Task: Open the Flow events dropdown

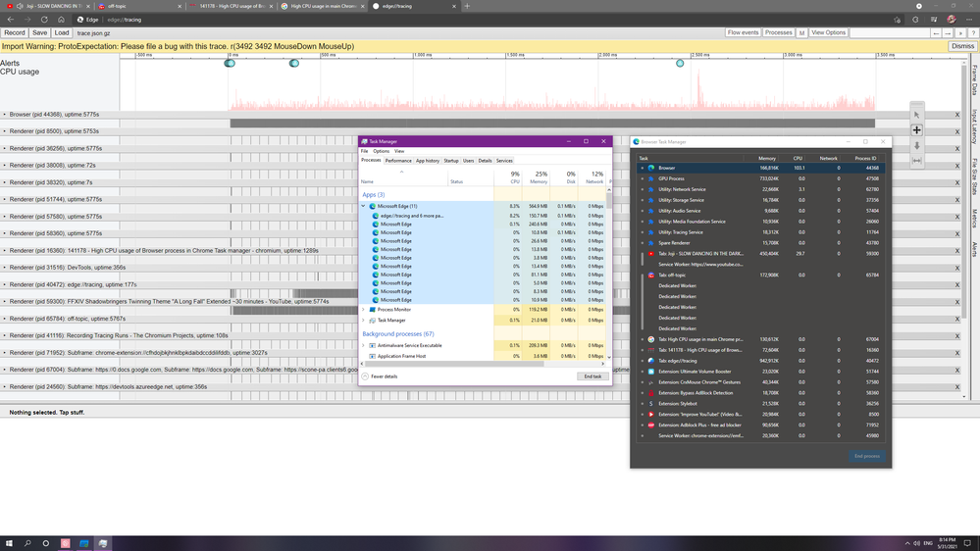Action: pyautogui.click(x=743, y=32)
